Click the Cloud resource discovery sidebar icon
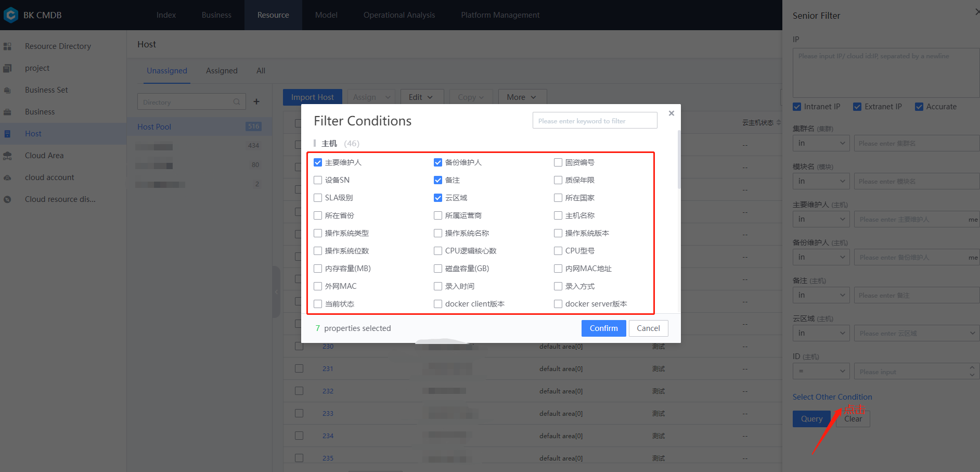This screenshot has width=980, height=472. coord(7,199)
